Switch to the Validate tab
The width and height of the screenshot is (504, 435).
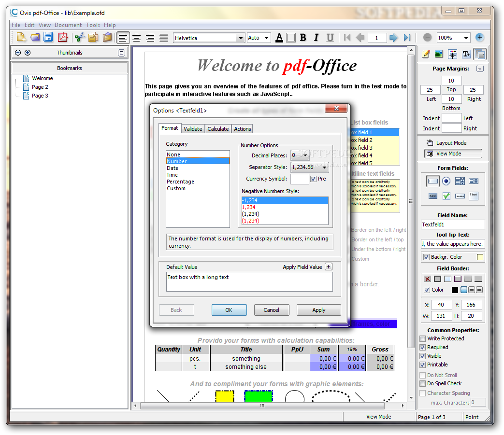click(x=193, y=129)
